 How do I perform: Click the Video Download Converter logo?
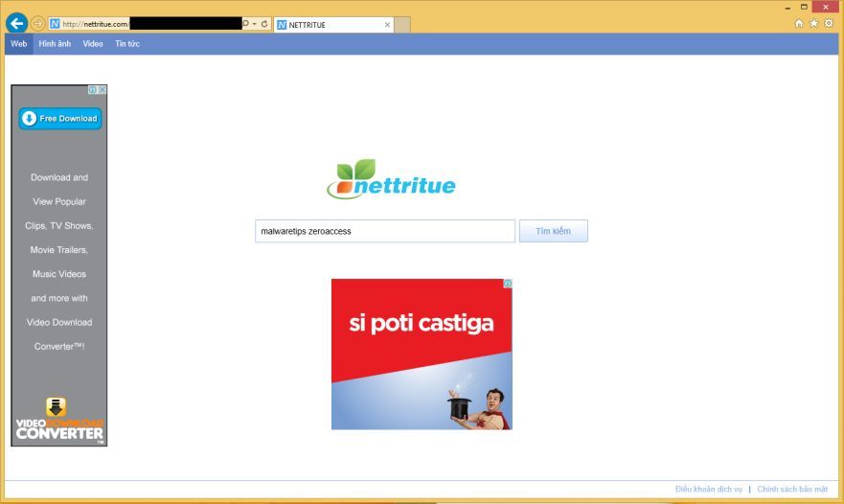click(x=59, y=421)
